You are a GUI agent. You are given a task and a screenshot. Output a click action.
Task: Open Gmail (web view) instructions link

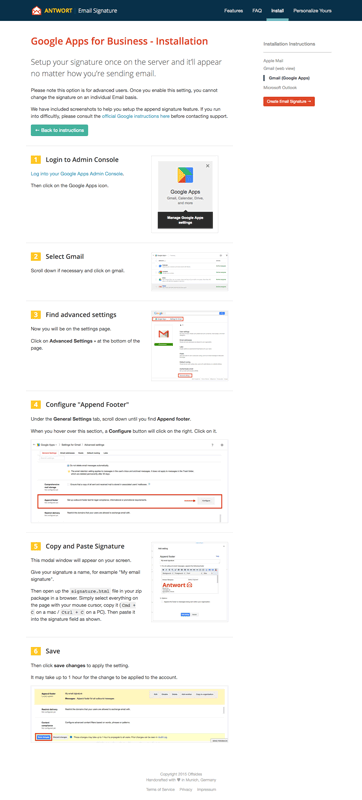(x=279, y=68)
